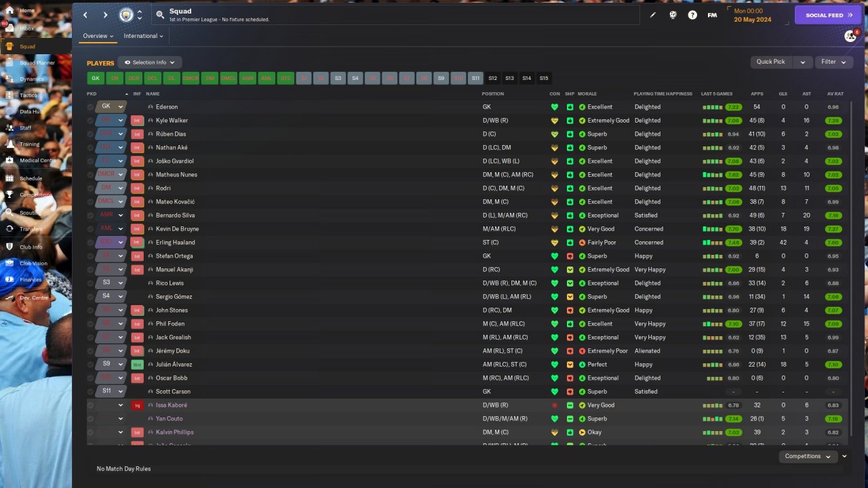Click the Manchester City club badge
This screenshot has height=488, width=868.
point(126,15)
